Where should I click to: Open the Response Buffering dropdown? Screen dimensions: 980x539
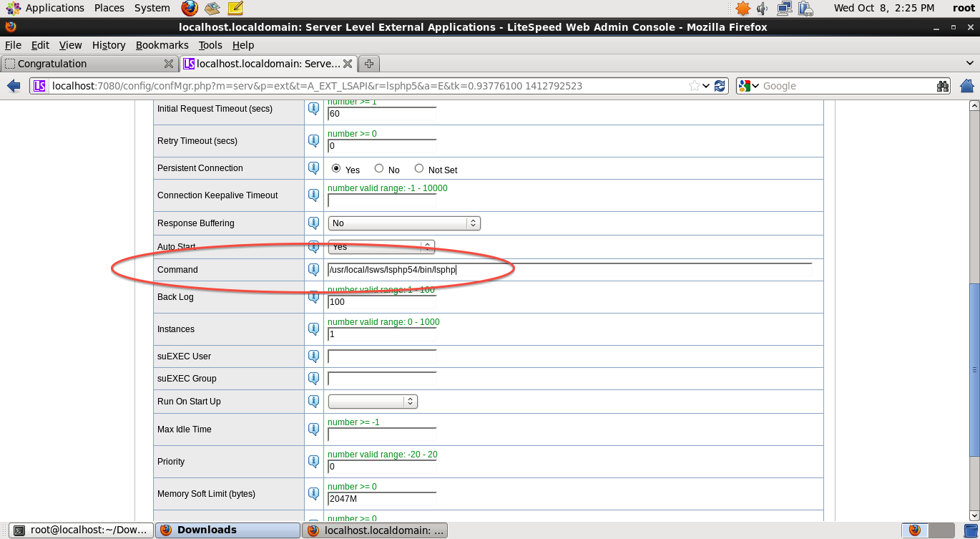tap(404, 223)
